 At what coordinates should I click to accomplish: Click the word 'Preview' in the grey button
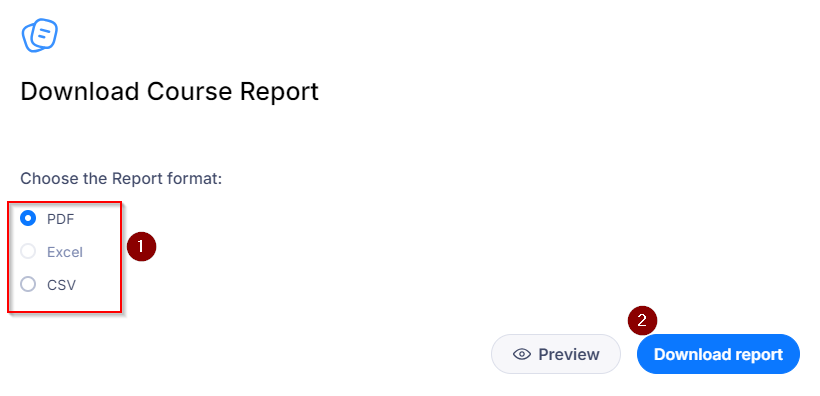[569, 354]
